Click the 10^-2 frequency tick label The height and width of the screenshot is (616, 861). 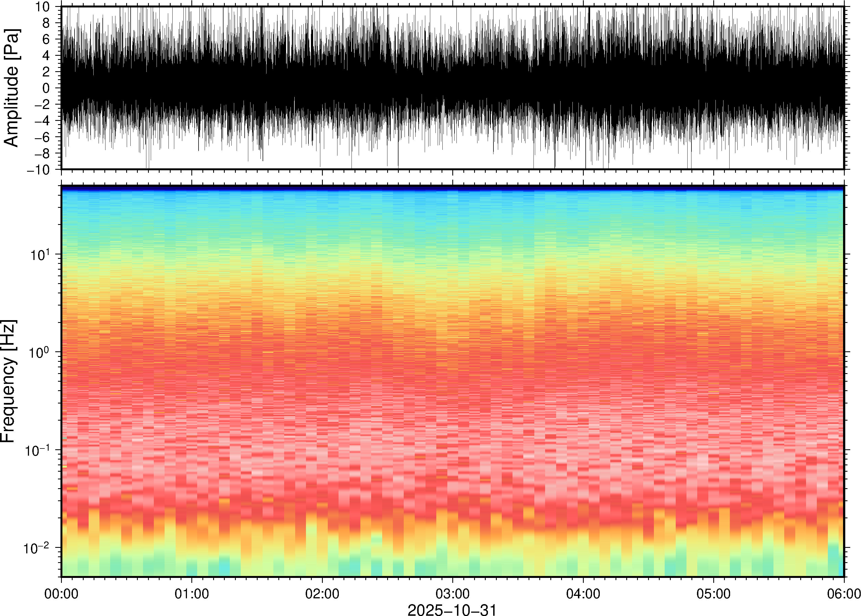pyautogui.click(x=37, y=548)
